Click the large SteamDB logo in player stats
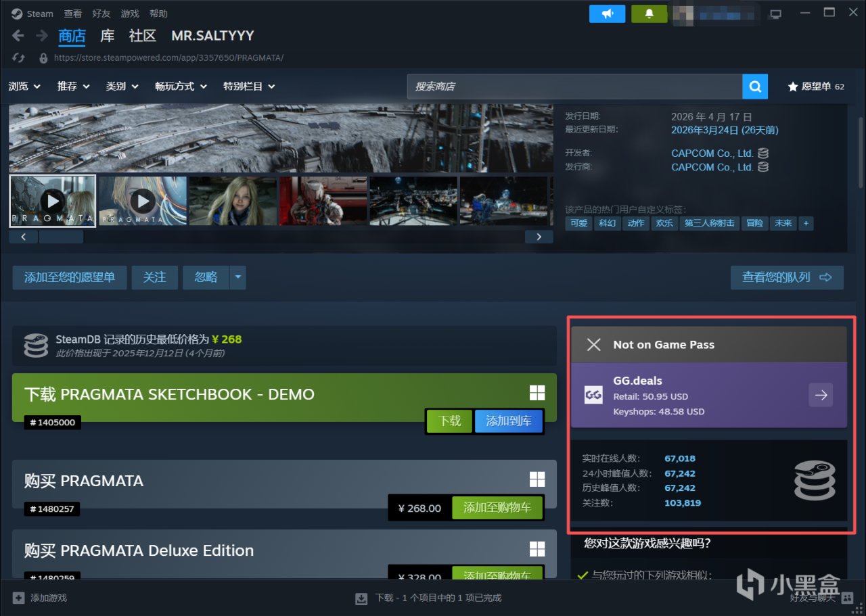The width and height of the screenshot is (866, 616). (815, 480)
